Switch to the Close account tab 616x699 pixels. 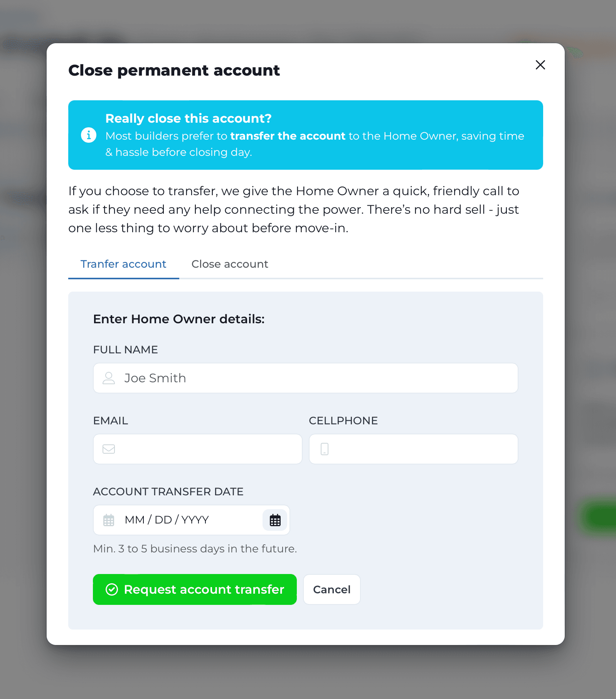pyautogui.click(x=230, y=264)
